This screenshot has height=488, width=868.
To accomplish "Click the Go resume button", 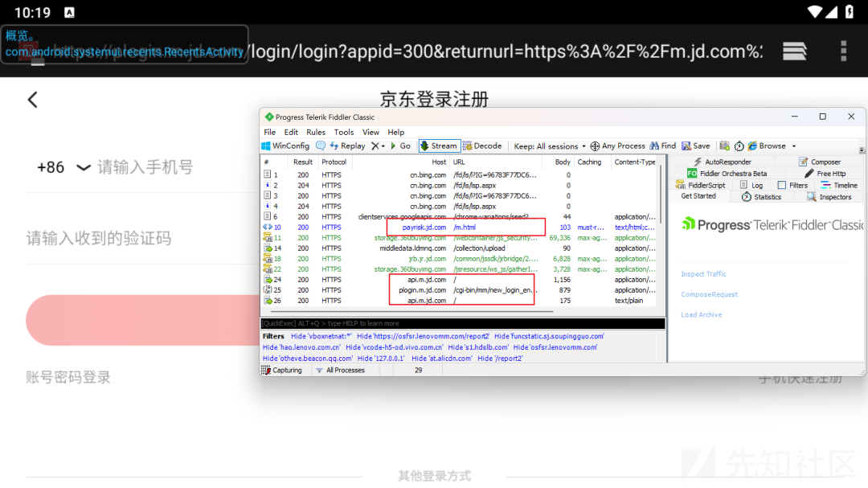I will coord(400,146).
